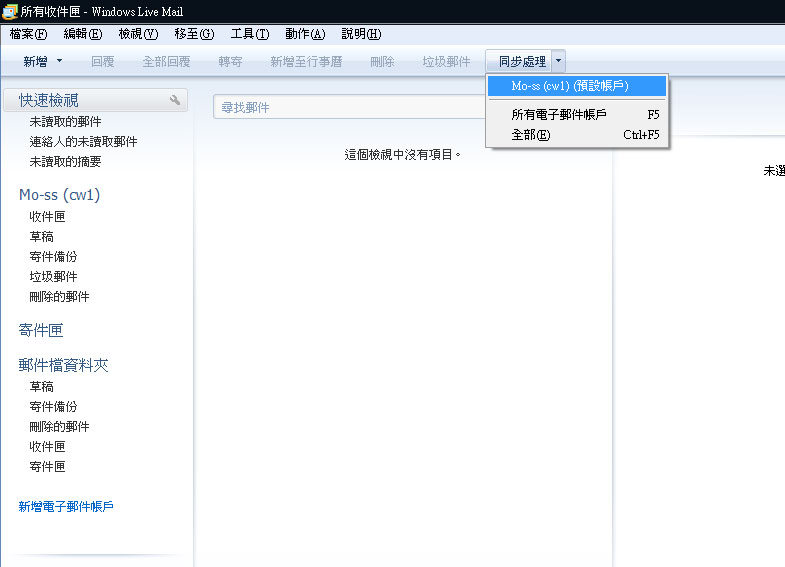Open the 新增 dropdown arrow
Screen dimensions: 785x567
[60, 61]
